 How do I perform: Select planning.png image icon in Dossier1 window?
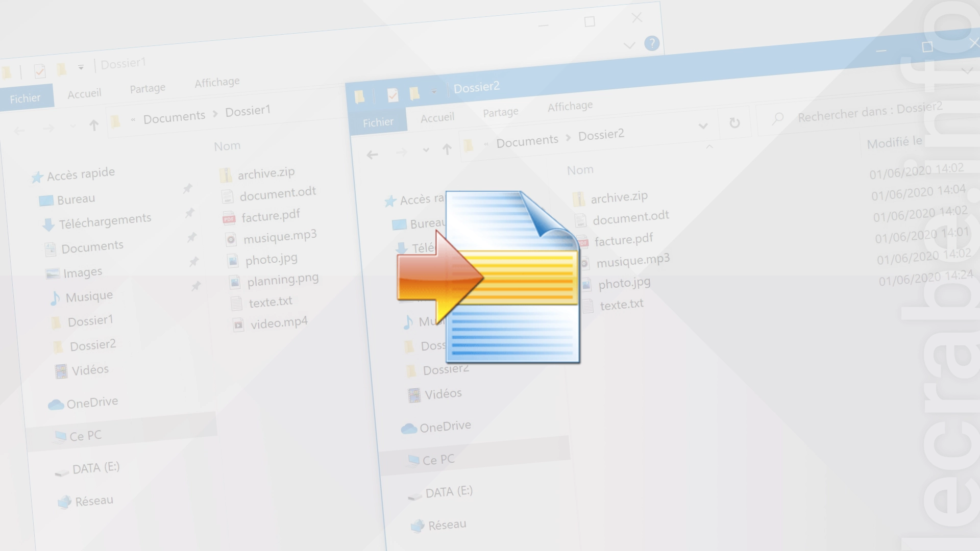tap(235, 282)
